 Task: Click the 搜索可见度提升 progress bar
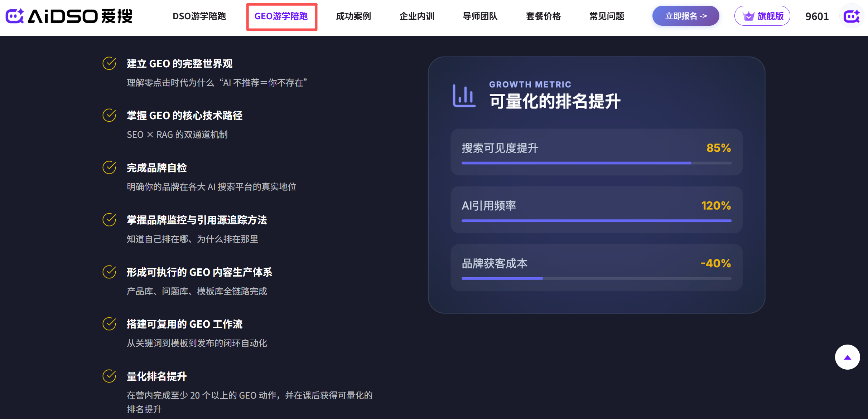tap(596, 163)
